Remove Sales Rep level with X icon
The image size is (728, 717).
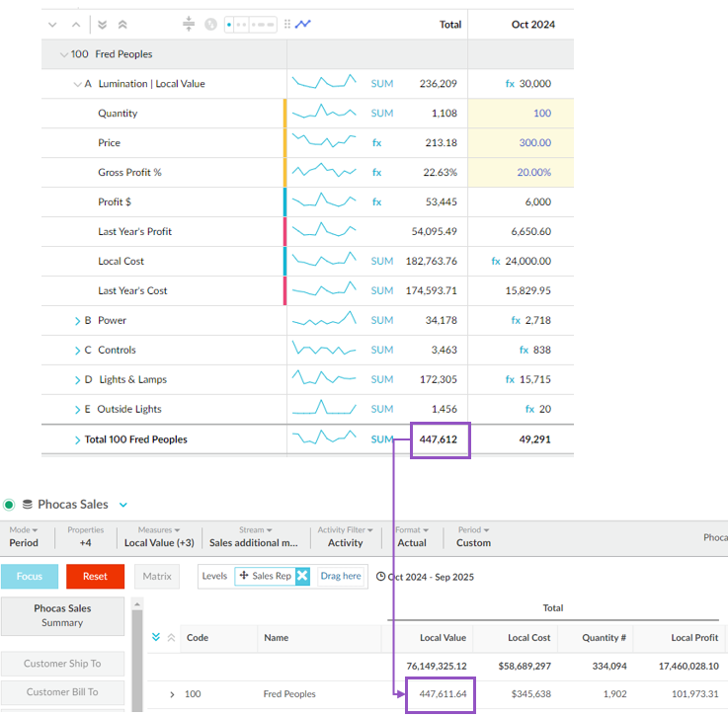[302, 576]
